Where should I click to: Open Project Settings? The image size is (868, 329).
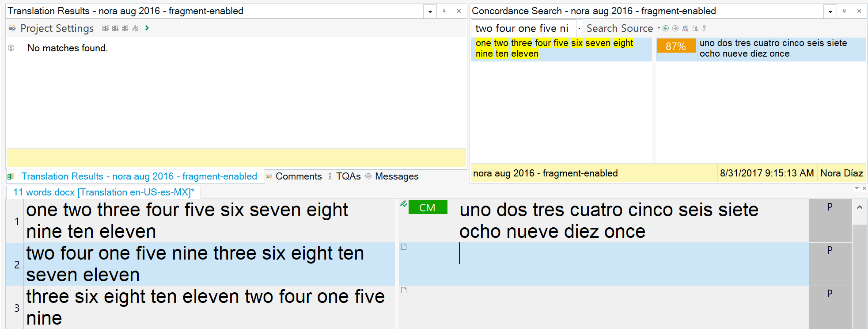(x=57, y=28)
